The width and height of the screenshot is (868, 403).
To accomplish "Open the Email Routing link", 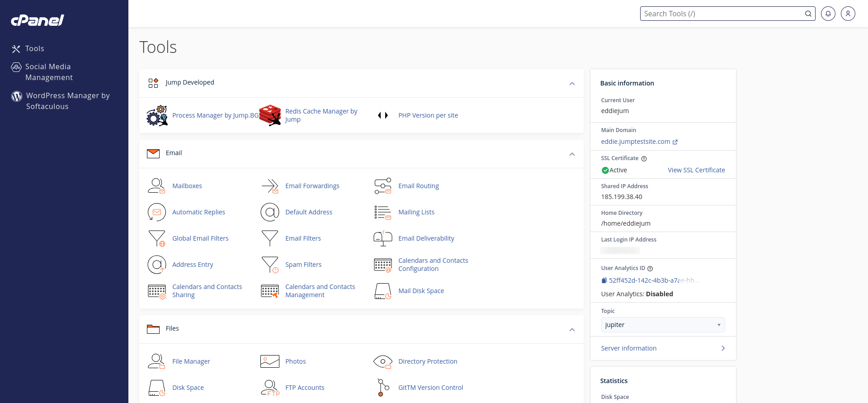I will click(x=419, y=186).
